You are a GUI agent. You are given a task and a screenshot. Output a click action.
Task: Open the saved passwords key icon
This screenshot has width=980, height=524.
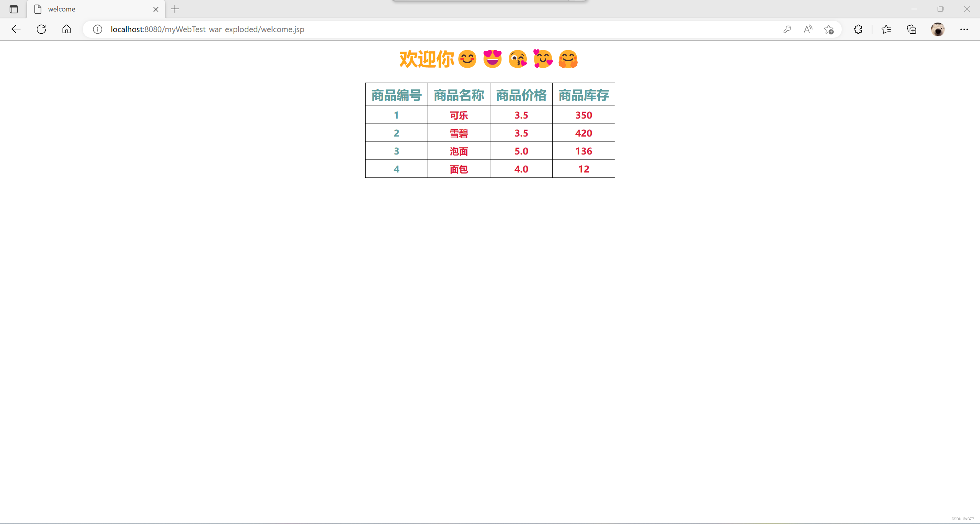[787, 29]
